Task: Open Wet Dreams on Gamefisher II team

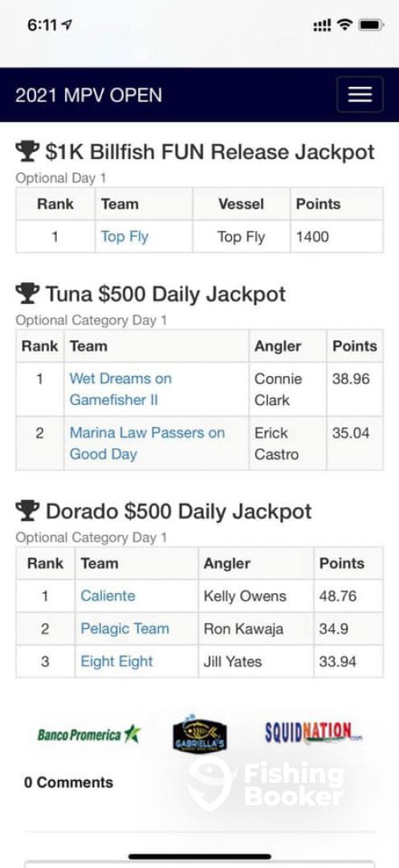Action: [120, 389]
